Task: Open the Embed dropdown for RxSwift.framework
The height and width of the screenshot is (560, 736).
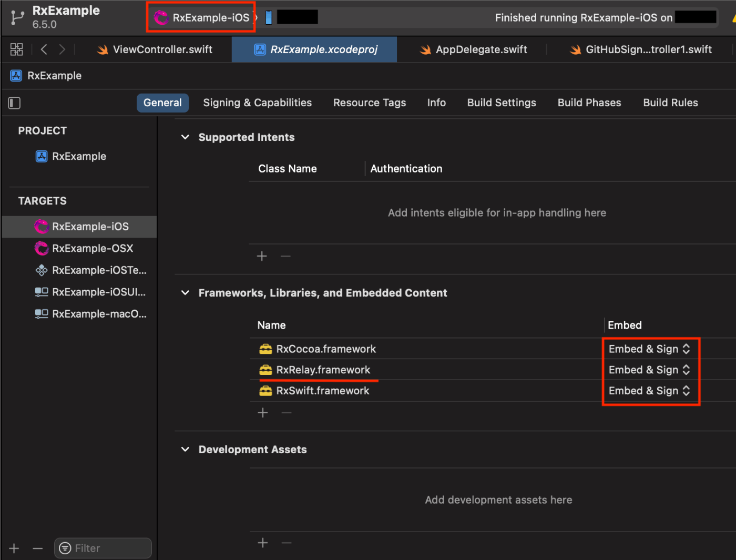Action: 649,391
